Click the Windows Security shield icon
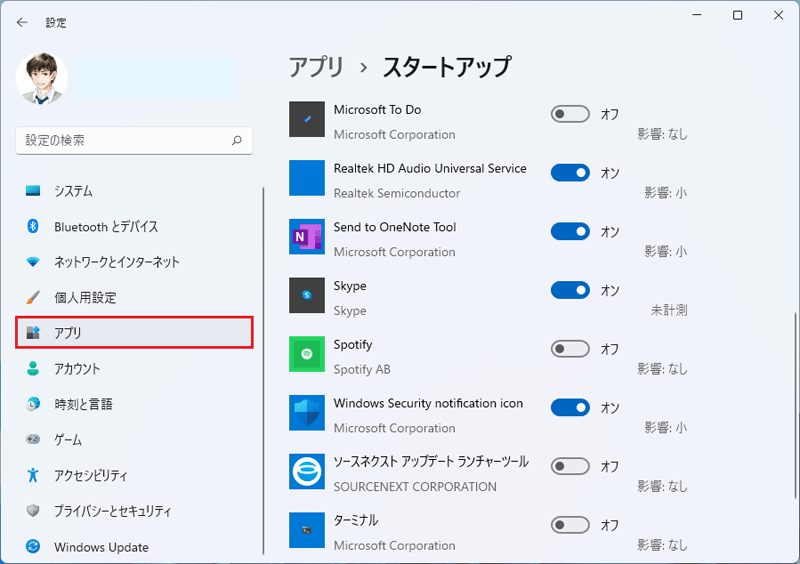 307,413
